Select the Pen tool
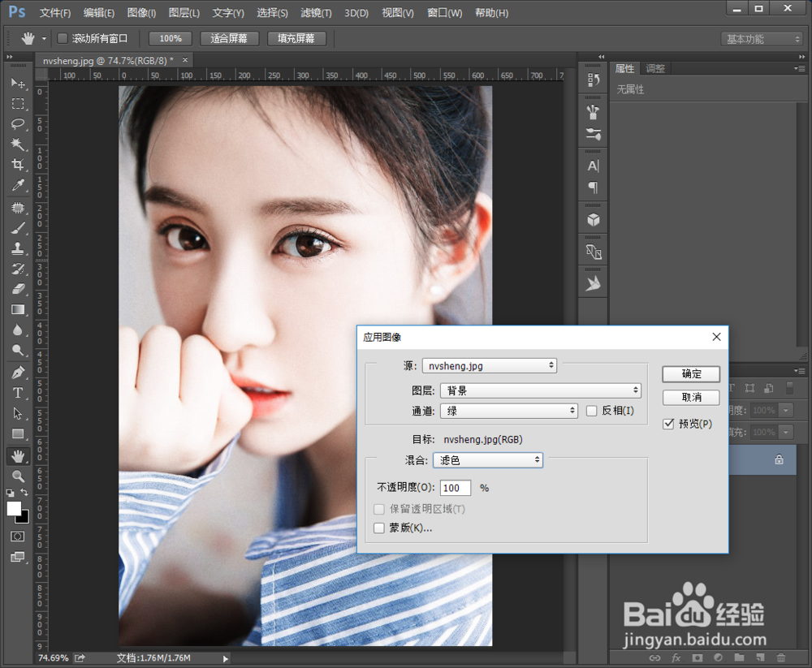 click(x=18, y=373)
